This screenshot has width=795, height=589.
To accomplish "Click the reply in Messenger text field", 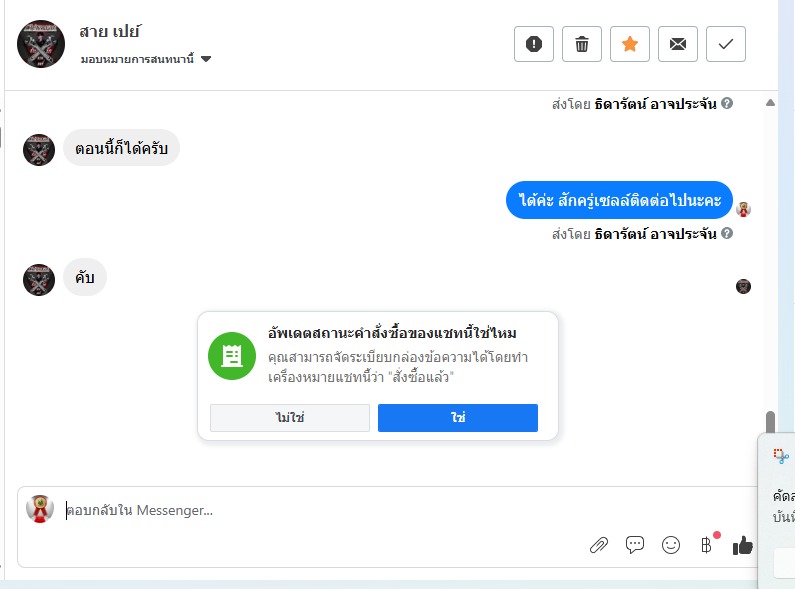I will click(x=320, y=511).
